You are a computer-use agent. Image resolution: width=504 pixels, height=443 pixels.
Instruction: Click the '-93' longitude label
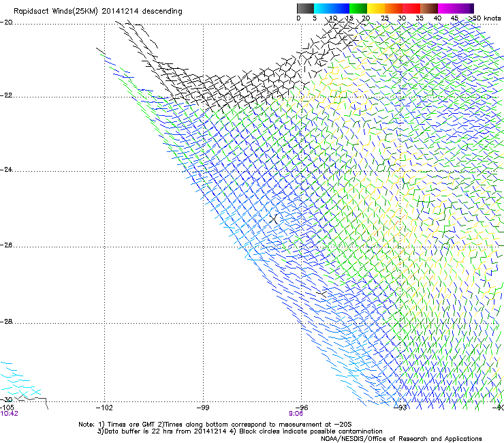pos(400,408)
